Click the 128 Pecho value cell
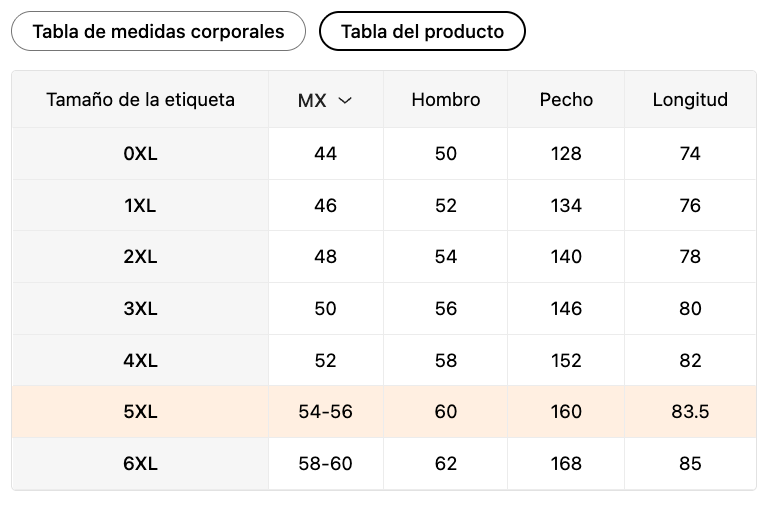 coord(566,154)
